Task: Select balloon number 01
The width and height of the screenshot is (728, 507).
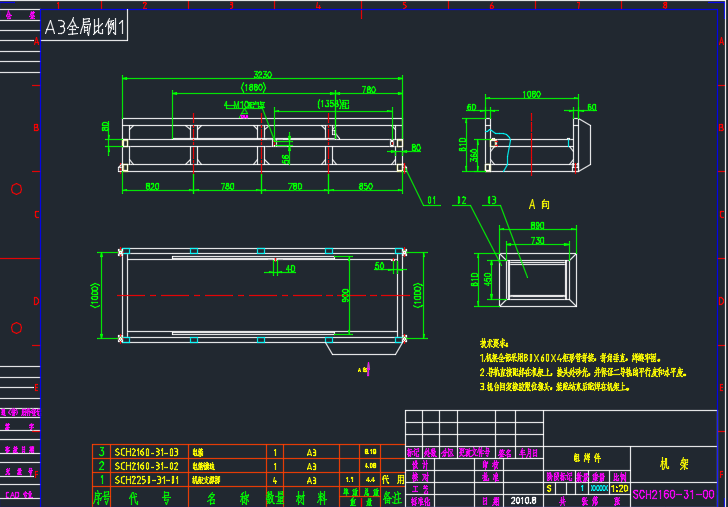Action: coord(432,201)
